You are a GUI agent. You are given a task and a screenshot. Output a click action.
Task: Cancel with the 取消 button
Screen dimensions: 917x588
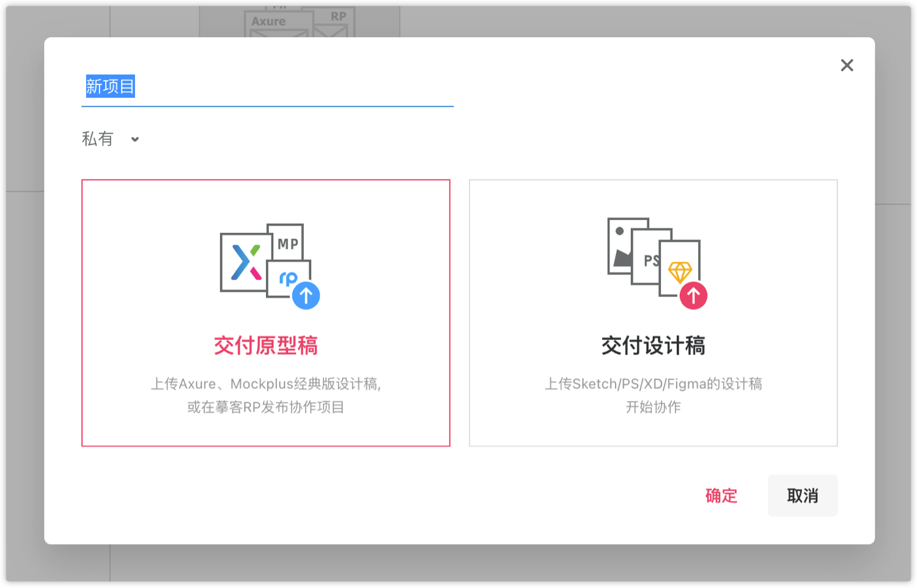803,496
